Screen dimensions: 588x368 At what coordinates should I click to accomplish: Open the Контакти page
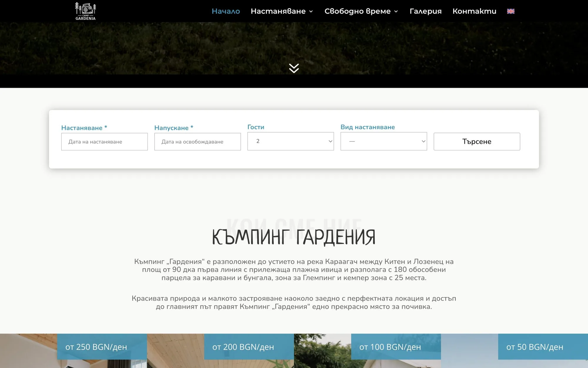474,11
